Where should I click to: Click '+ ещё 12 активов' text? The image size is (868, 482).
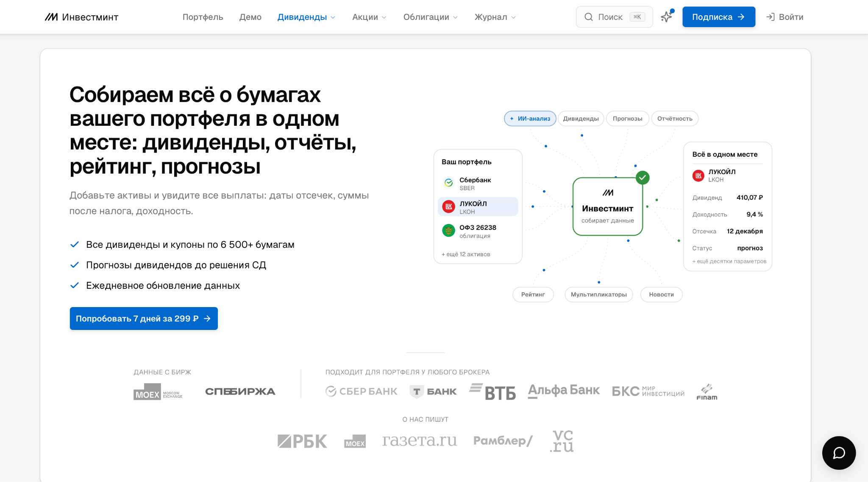click(466, 254)
